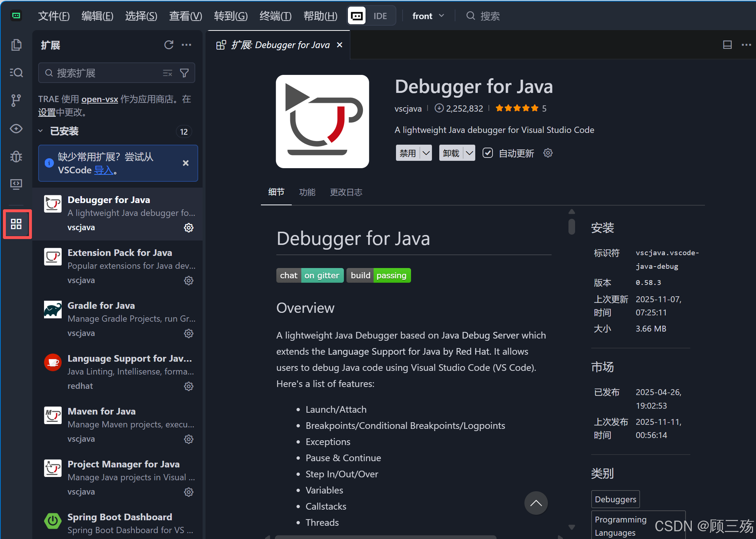Click the open-vsx link
The width and height of the screenshot is (756, 539).
point(99,100)
